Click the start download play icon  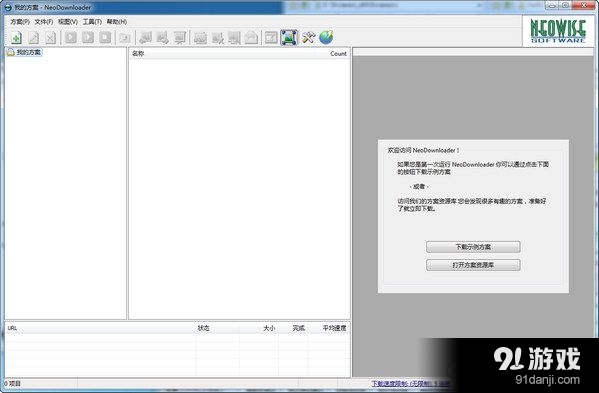[x=71, y=37]
